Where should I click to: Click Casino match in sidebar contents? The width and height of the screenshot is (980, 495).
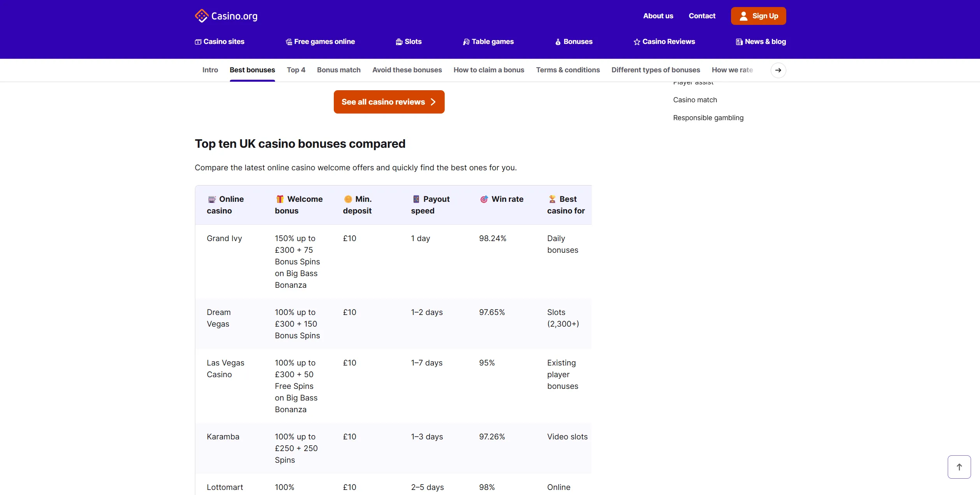695,100
